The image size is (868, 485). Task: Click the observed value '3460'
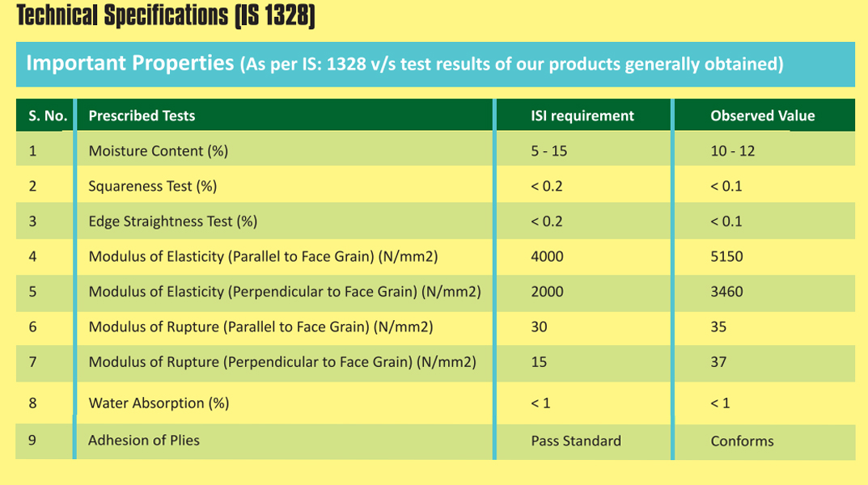pyautogui.click(x=727, y=292)
